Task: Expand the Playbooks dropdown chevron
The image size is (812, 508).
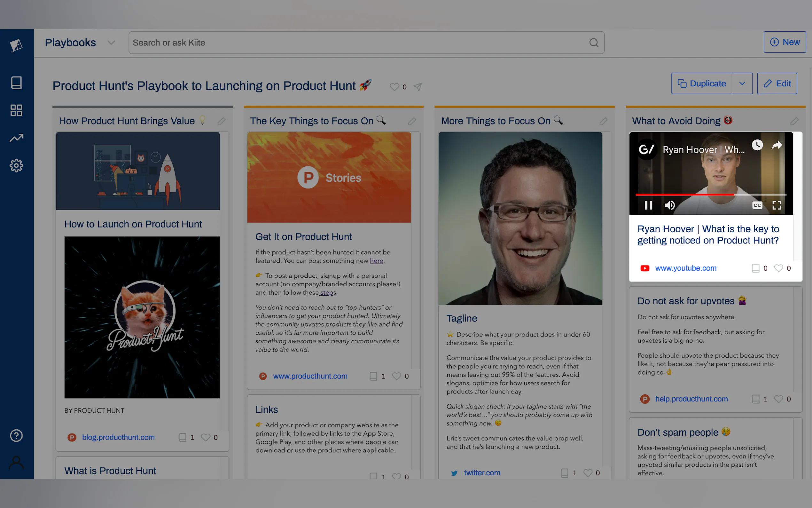Action: coord(111,43)
